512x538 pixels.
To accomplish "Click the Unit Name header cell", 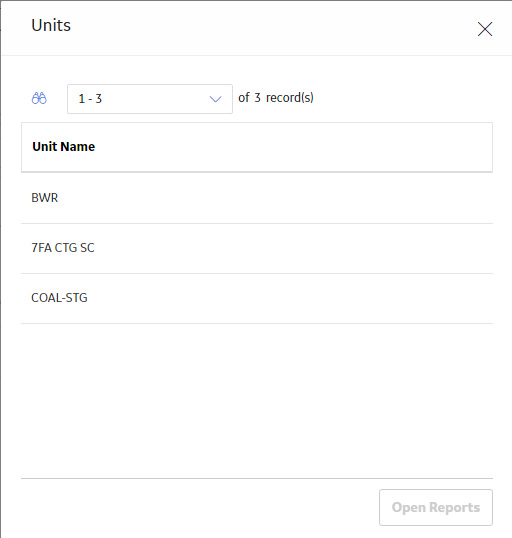I will point(257,147).
